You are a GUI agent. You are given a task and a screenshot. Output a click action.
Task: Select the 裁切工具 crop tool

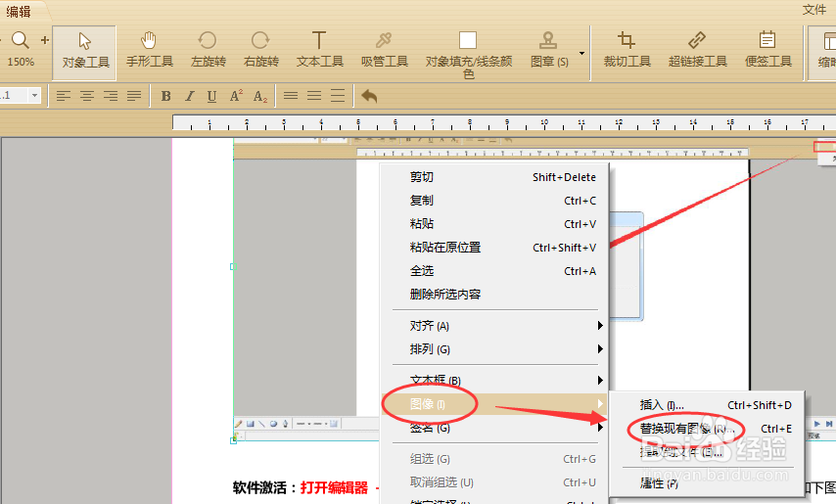point(627,50)
